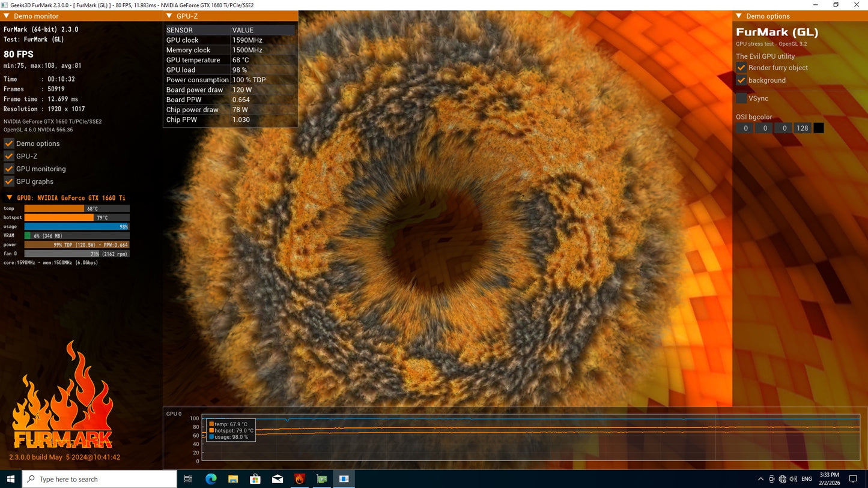868x488 pixels.
Task: Show hidden system tray icons
Action: (x=761, y=479)
